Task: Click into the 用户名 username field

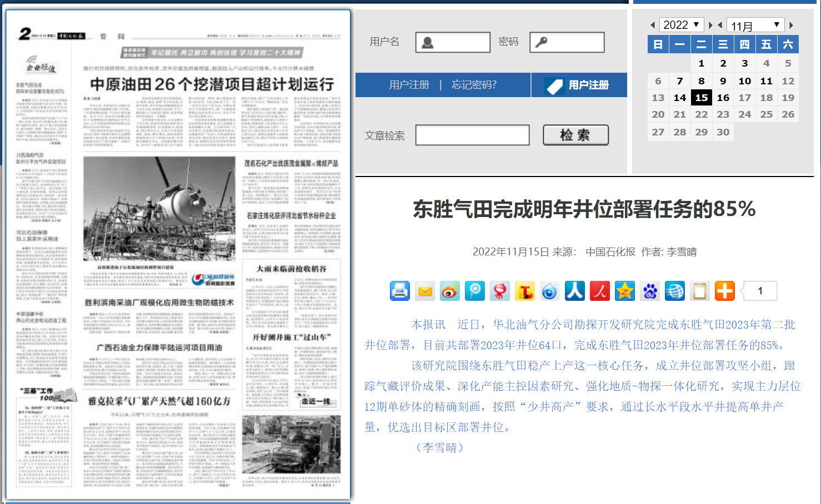Action: tap(453, 42)
